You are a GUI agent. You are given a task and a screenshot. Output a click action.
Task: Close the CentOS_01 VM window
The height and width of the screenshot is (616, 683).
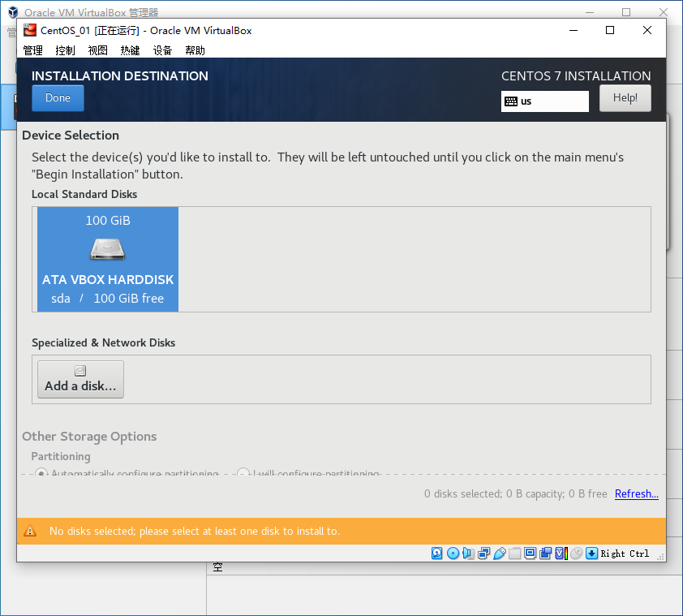647,30
